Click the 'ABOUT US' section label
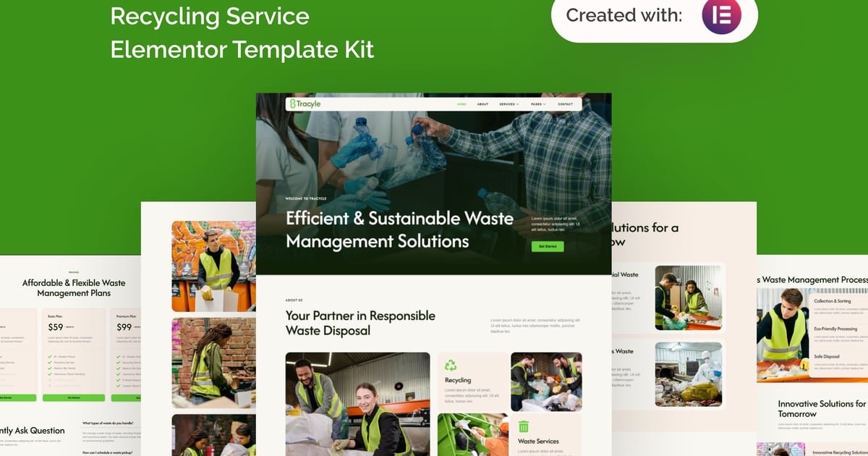The height and width of the screenshot is (456, 868). point(294,300)
